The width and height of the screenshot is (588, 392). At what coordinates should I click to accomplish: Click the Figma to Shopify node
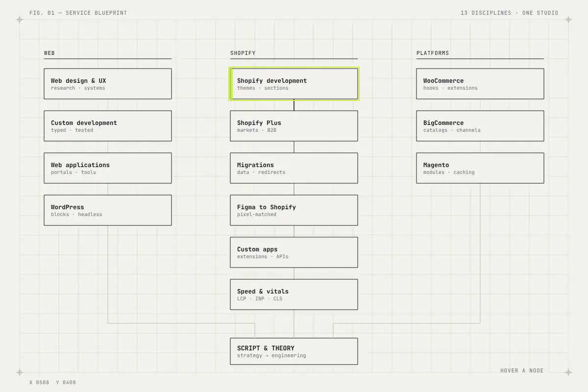294,210
